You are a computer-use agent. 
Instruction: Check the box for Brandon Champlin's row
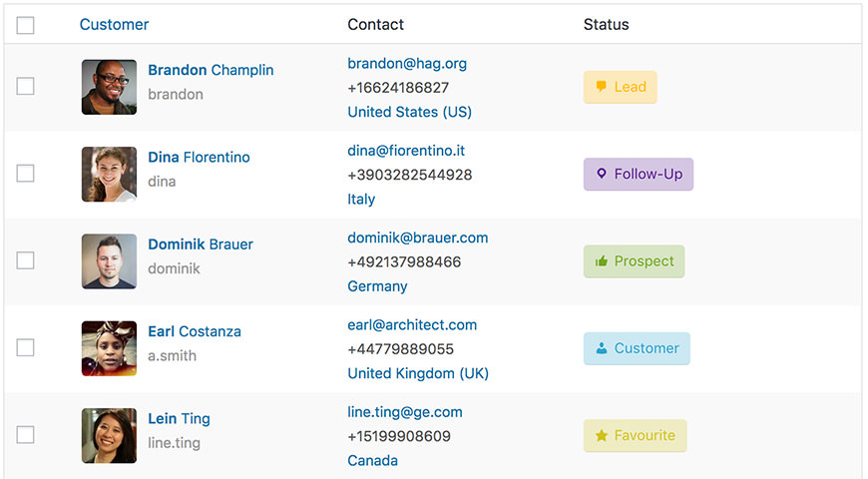tap(26, 87)
